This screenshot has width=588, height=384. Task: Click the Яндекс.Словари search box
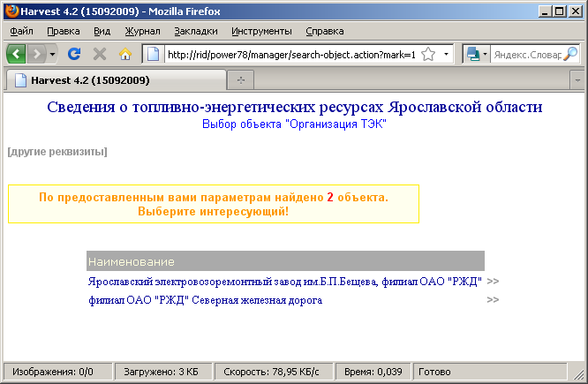click(527, 55)
